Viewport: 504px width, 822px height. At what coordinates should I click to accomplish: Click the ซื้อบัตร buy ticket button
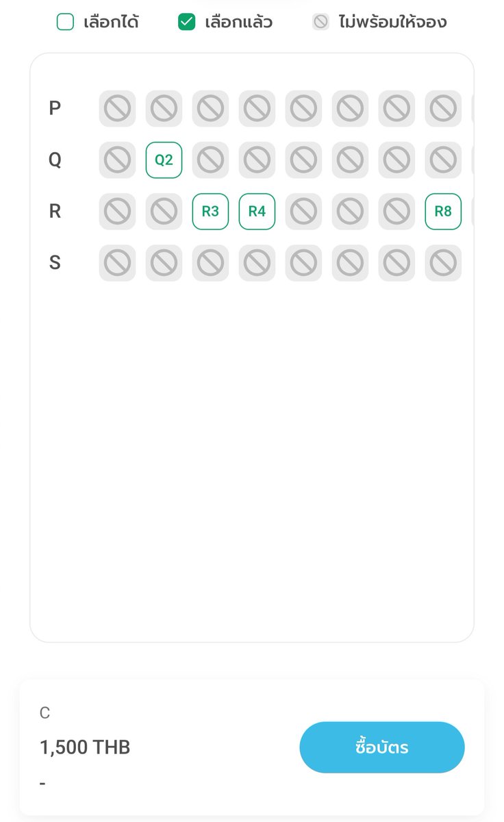coord(382,747)
